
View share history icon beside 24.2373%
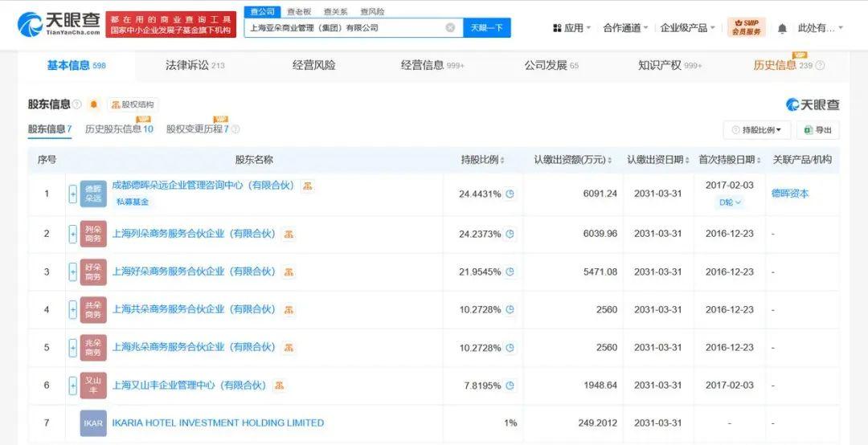click(x=510, y=234)
